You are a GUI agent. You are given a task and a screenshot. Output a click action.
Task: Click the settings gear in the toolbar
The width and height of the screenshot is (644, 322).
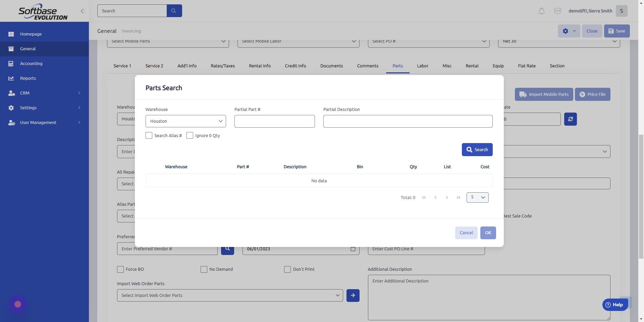[566, 31]
